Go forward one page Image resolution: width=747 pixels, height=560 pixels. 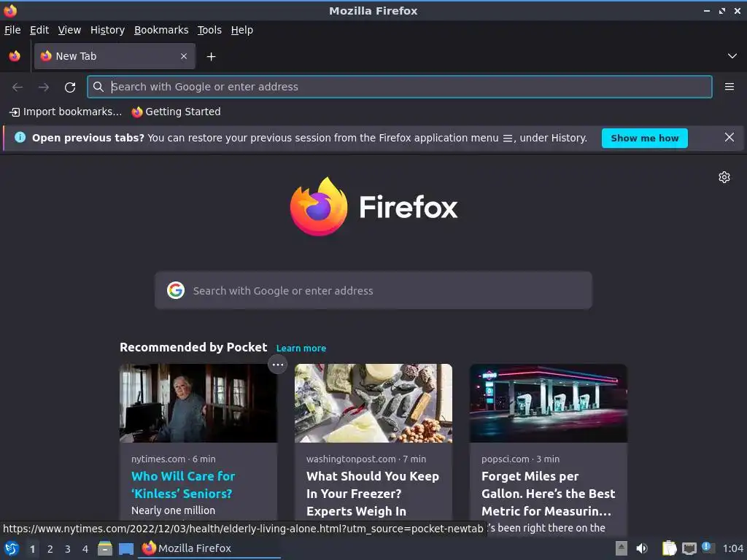(44, 87)
